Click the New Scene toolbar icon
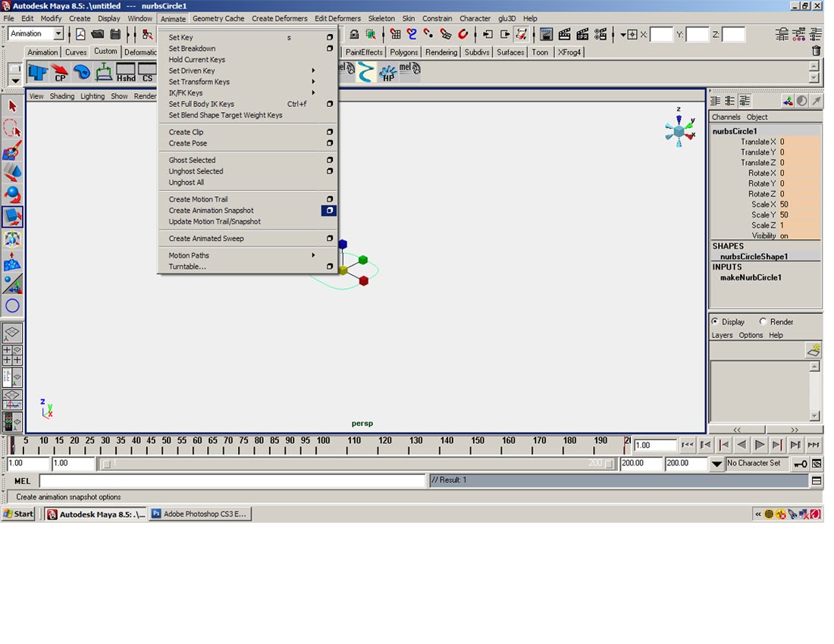Viewport: 834px width, 644px height. tap(80, 35)
